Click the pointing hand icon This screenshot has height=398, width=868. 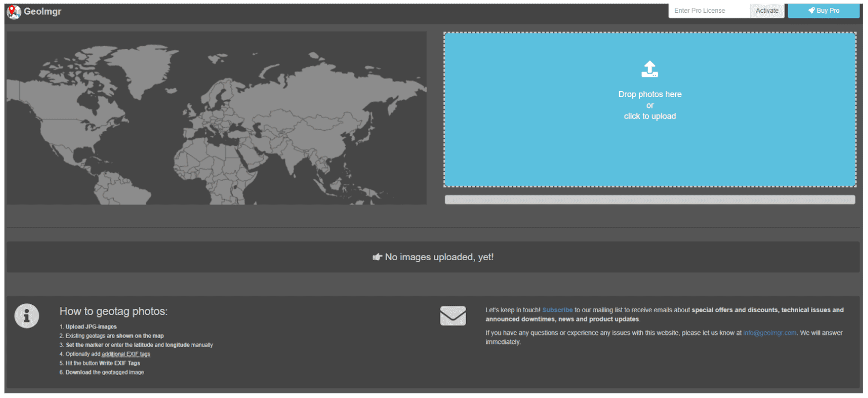377,257
